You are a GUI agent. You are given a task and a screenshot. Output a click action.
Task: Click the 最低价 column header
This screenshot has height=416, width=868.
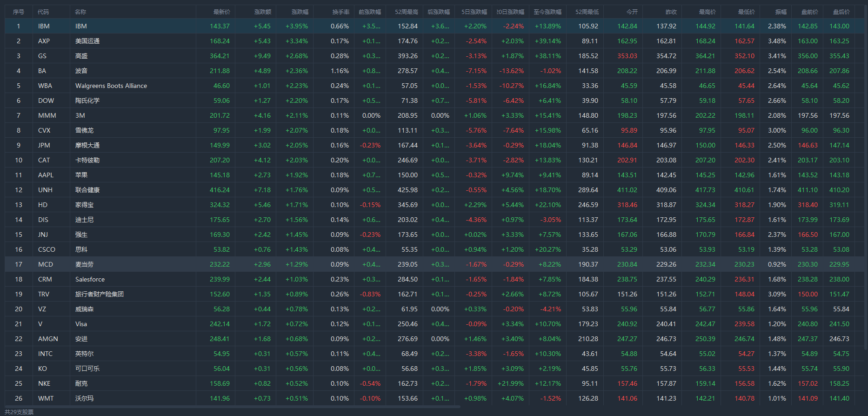point(747,12)
